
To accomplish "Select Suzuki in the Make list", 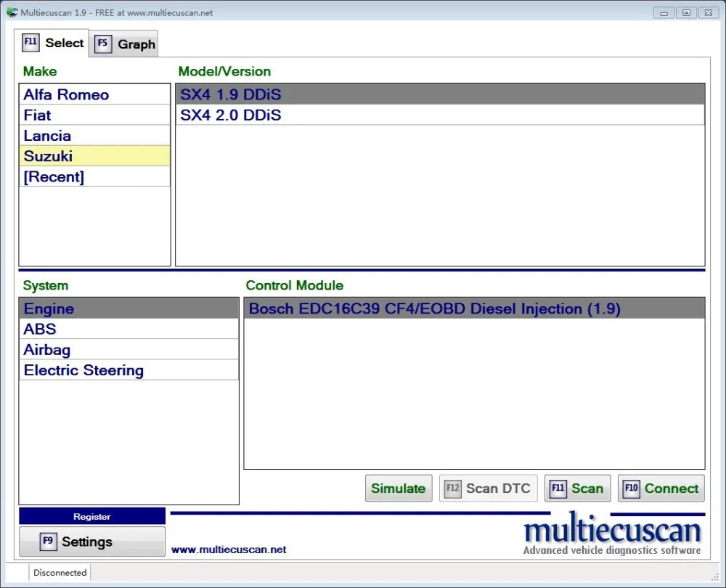I will click(x=94, y=156).
